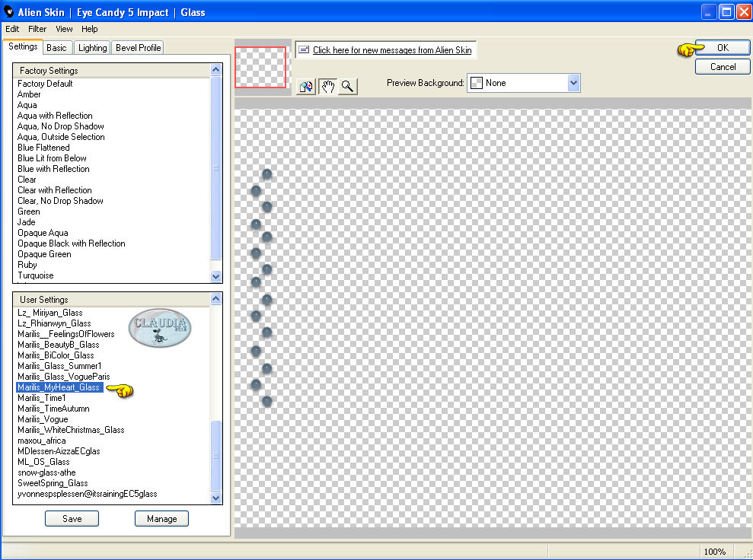
Task: Select MDlessen-AizzaECglas user setting
Action: tap(59, 451)
